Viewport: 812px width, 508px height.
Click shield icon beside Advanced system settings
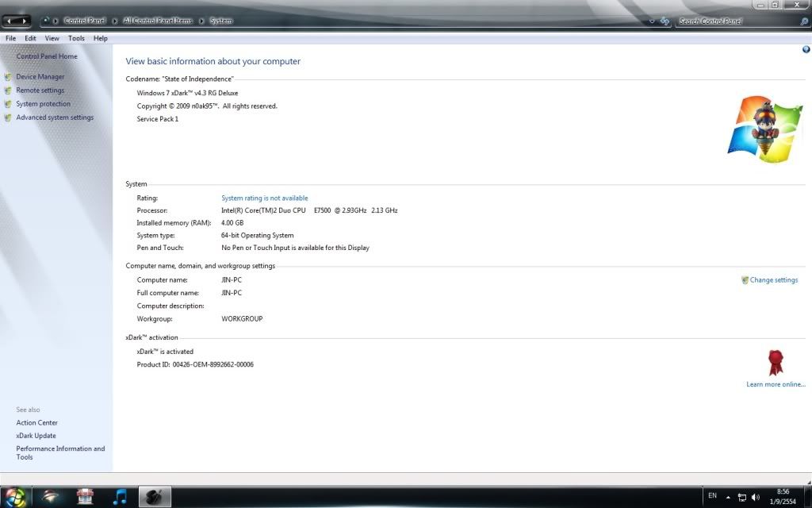[x=8, y=117]
